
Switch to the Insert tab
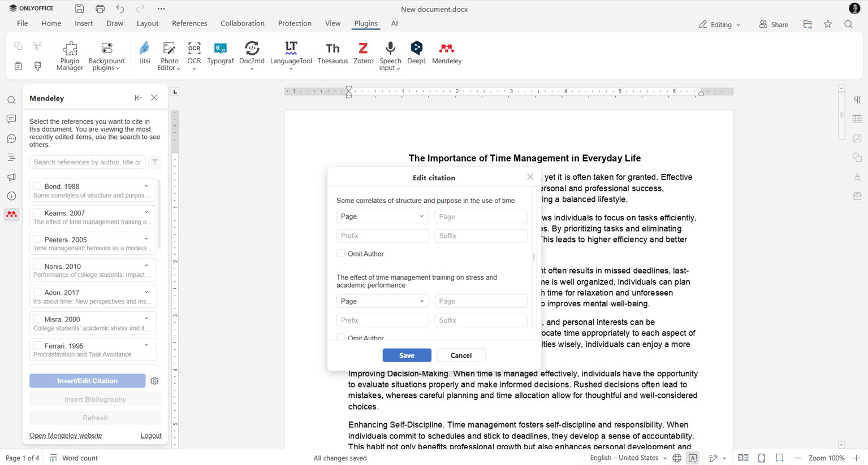click(84, 23)
